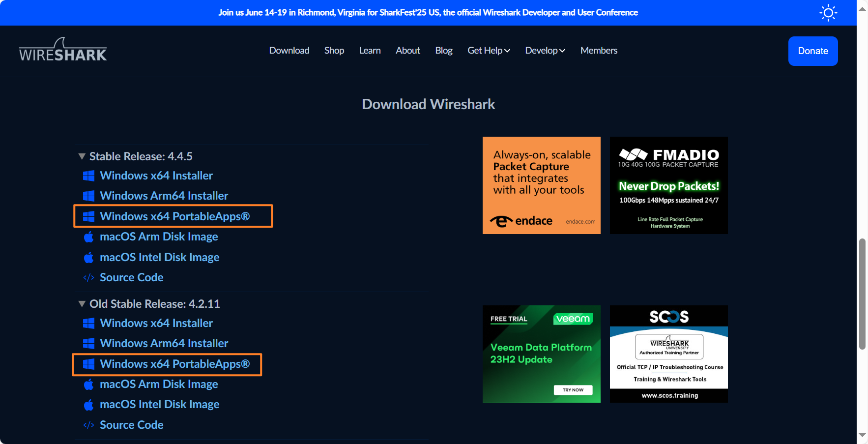The width and height of the screenshot is (868, 444).
Task: Click Windows icon beside Old Stable PortableApps
Action: (x=88, y=364)
